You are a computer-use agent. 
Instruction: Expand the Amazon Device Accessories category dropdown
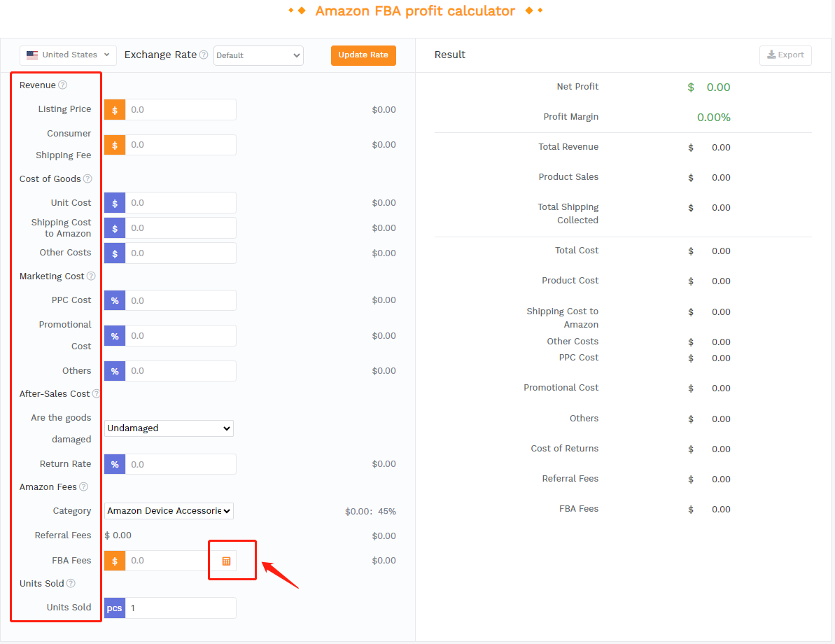pos(169,511)
